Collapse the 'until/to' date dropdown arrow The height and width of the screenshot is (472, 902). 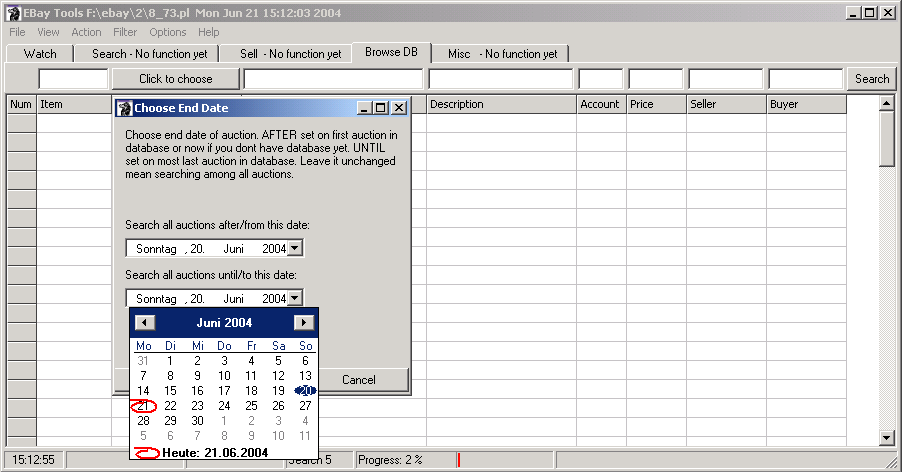tap(294, 298)
